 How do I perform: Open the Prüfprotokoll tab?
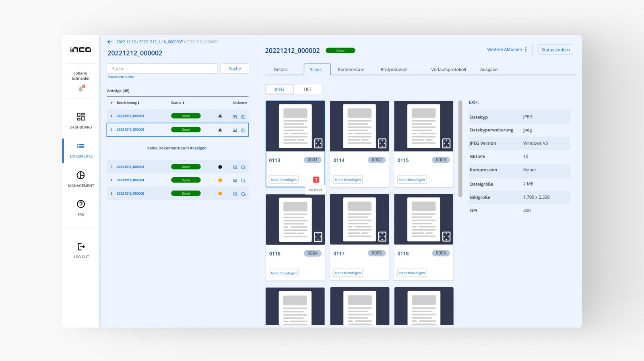click(394, 69)
